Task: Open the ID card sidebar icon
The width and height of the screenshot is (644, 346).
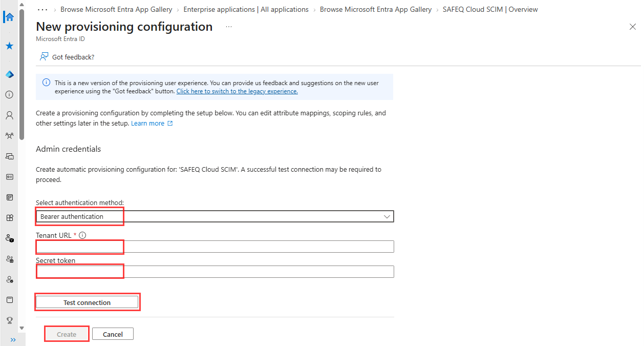Action: pos(9,177)
